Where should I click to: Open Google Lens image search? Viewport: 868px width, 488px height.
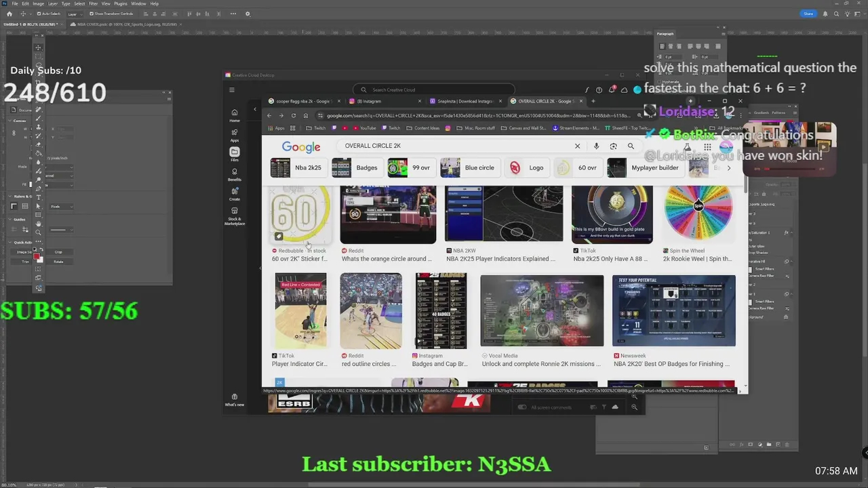tap(613, 146)
